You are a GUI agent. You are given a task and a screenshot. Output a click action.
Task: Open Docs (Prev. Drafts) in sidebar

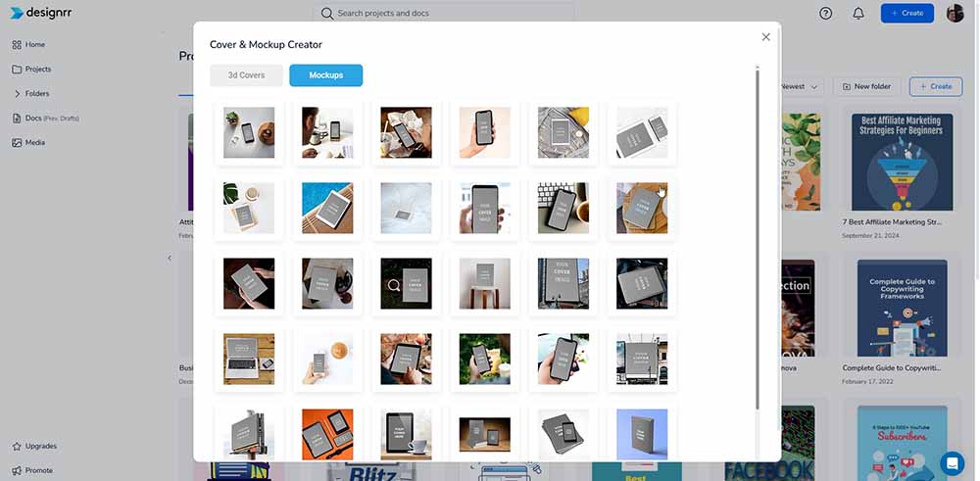coord(46,119)
